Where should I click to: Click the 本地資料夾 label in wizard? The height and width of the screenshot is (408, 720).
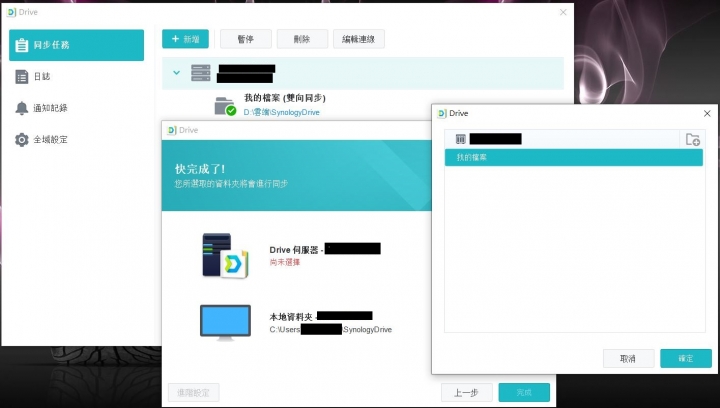click(x=291, y=316)
